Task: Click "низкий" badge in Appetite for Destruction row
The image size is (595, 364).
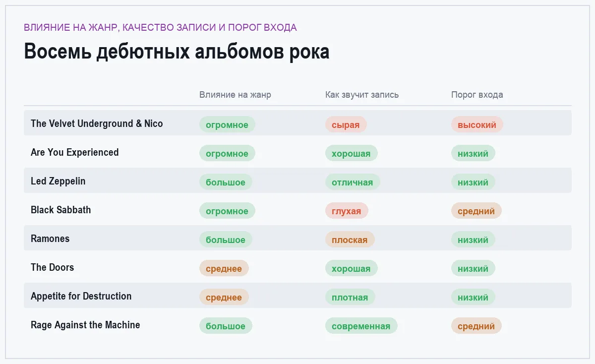Action: pos(473,297)
